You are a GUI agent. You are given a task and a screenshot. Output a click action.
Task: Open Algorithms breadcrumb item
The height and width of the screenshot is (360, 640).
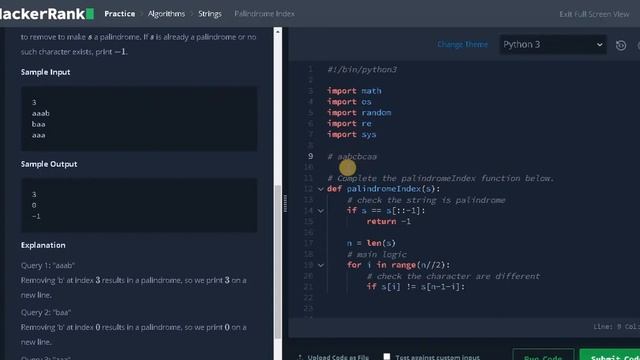coord(166,14)
